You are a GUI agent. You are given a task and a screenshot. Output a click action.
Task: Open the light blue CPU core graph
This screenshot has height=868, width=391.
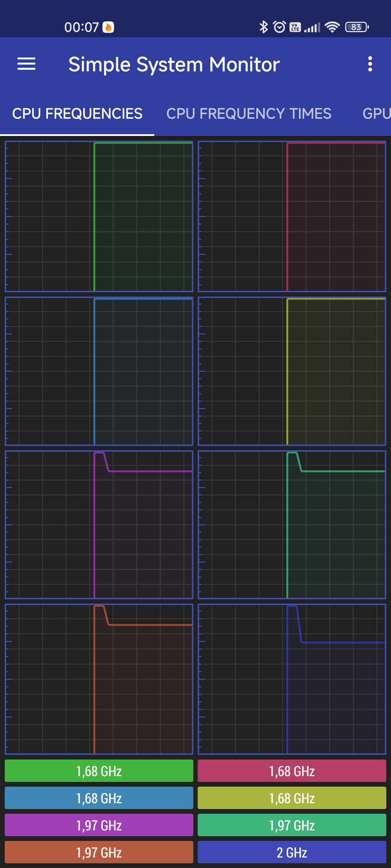99,371
